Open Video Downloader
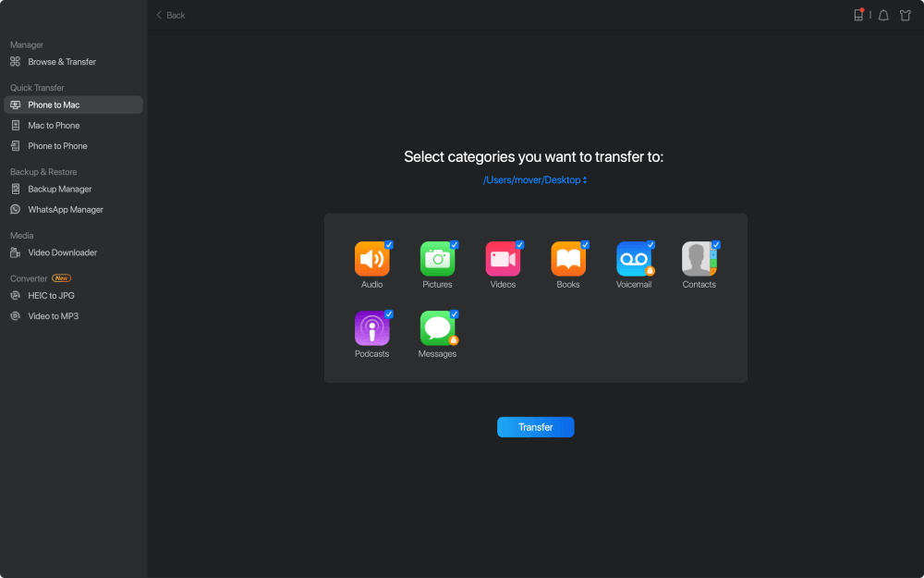 [62, 252]
